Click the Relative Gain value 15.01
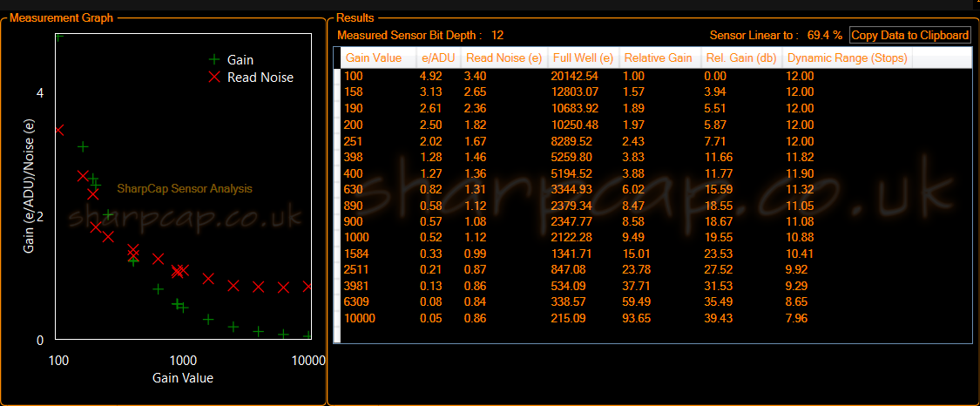 click(636, 254)
